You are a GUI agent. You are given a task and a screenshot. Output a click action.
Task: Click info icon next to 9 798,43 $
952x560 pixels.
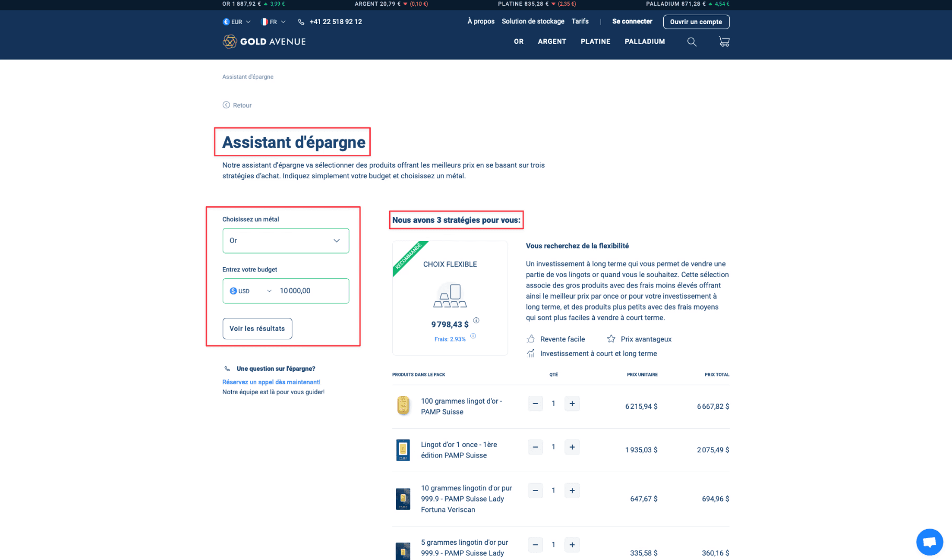(x=476, y=321)
